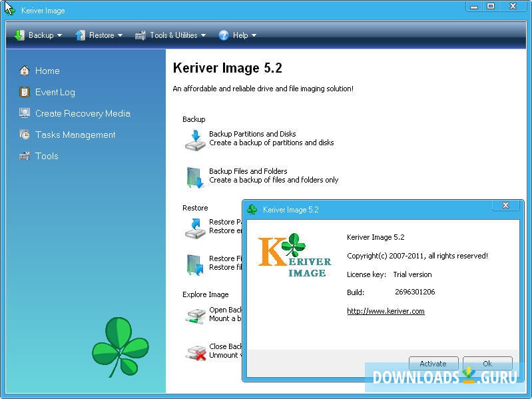The height and width of the screenshot is (399, 532).
Task: Select Create Recovery Media in sidebar
Action: tap(83, 113)
